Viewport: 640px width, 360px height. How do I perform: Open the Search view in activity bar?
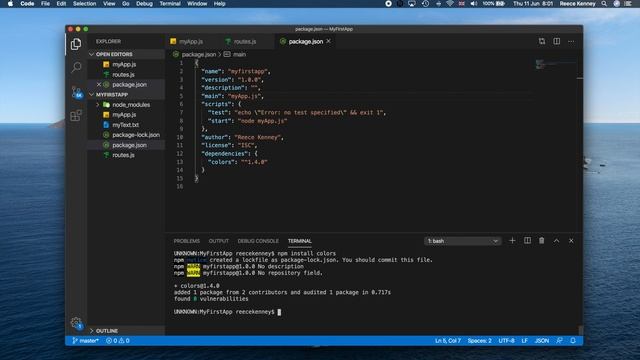pos(76,67)
